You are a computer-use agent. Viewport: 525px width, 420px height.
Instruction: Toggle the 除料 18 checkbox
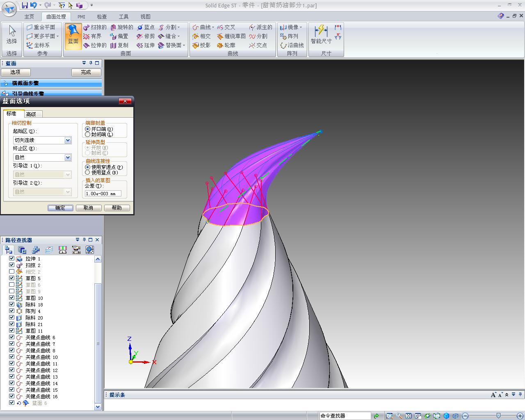pyautogui.click(x=12, y=304)
